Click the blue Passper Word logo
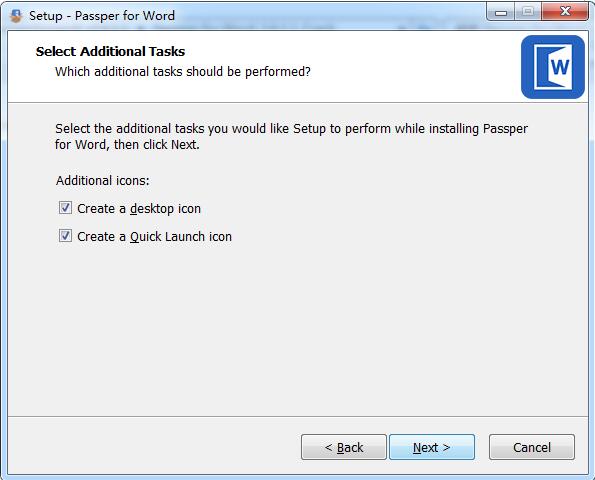Image resolution: width=595 pixels, height=480 pixels. 552,67
